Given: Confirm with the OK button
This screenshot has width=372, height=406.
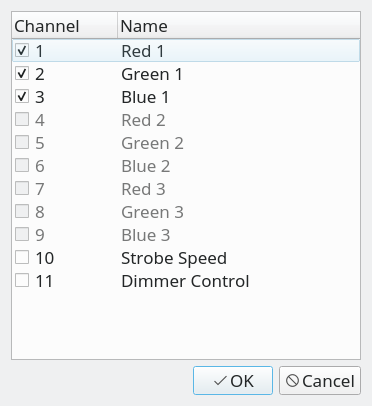Looking at the screenshot, I should click(x=233, y=381).
